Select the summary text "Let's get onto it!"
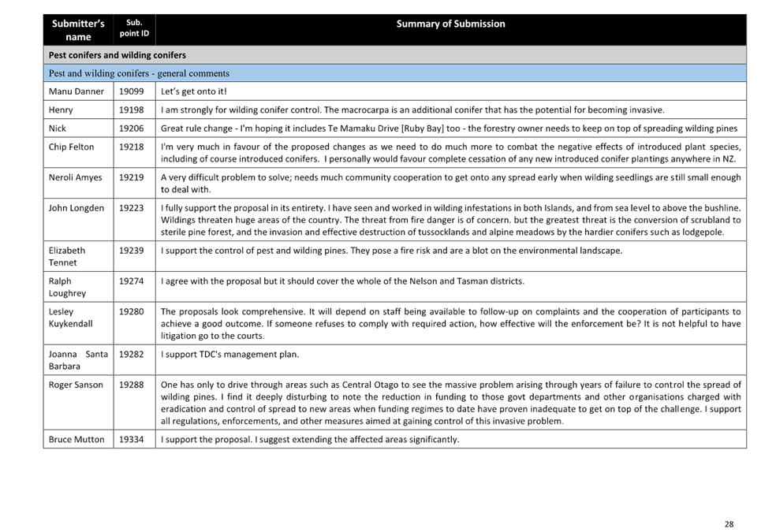776x532 pixels. [x=193, y=91]
